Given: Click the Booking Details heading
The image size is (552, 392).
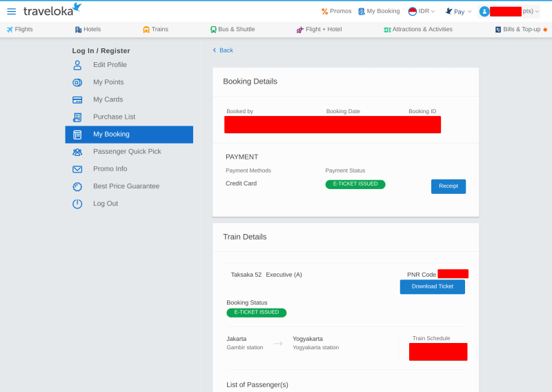Looking at the screenshot, I should pyautogui.click(x=250, y=81).
